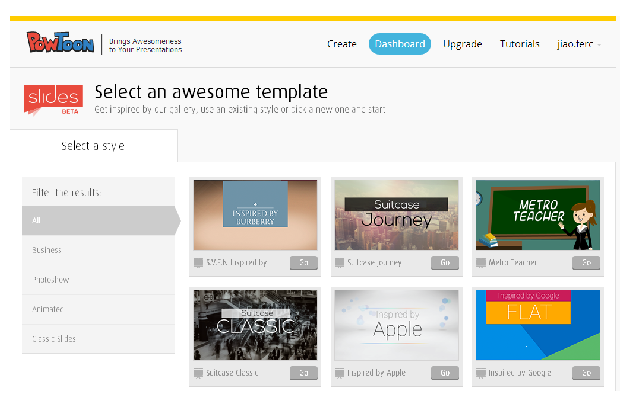
Task: Click the PowToon logo
Action: click(x=60, y=42)
